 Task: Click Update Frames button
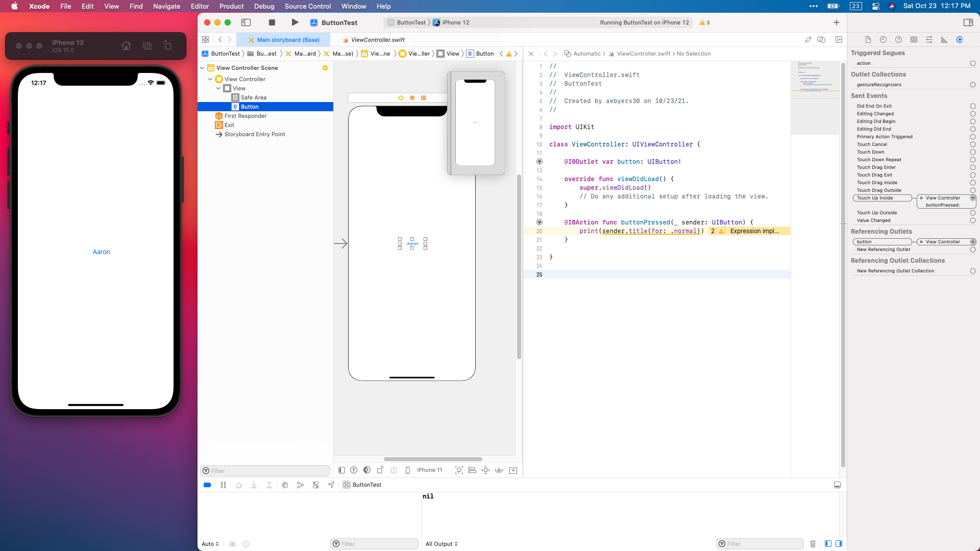tap(459, 470)
